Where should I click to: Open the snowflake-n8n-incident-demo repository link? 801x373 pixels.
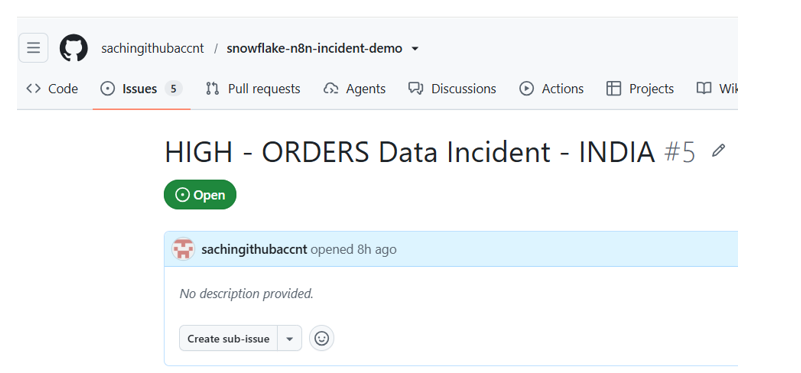pyautogui.click(x=314, y=49)
